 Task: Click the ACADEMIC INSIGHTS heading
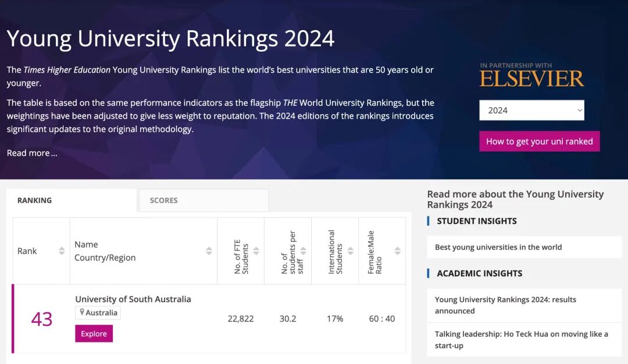tap(479, 273)
